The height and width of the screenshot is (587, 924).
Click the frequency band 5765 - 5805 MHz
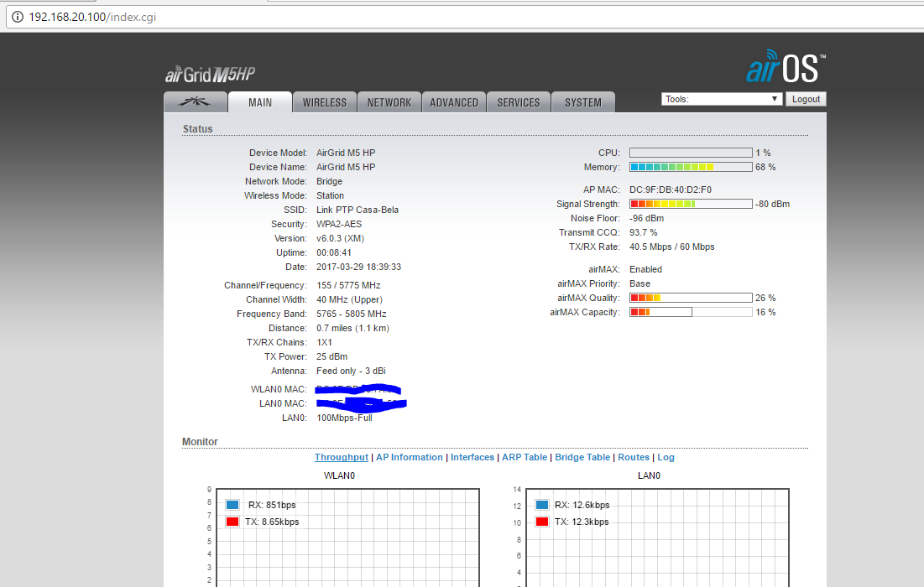(x=351, y=314)
